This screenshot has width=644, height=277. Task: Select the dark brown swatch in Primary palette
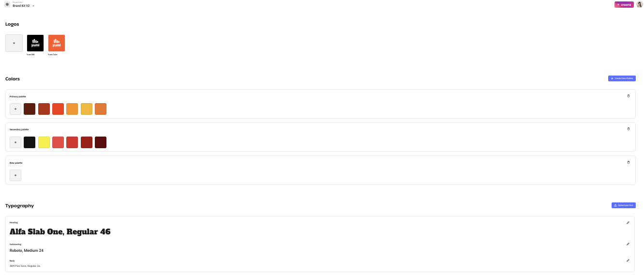click(x=30, y=109)
